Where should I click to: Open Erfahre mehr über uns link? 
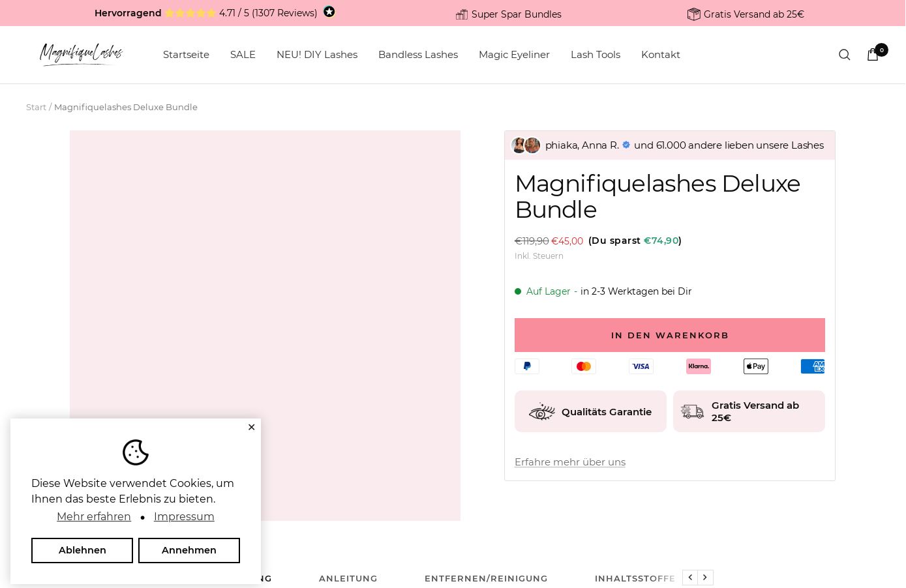(x=570, y=462)
